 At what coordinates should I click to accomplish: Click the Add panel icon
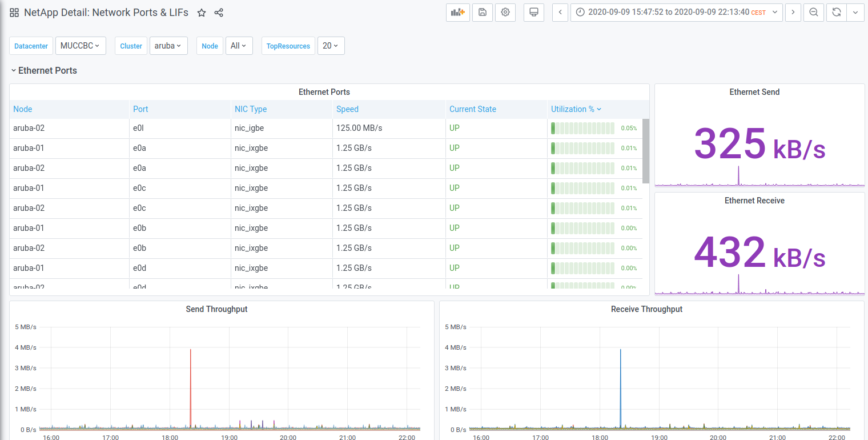[x=457, y=13]
